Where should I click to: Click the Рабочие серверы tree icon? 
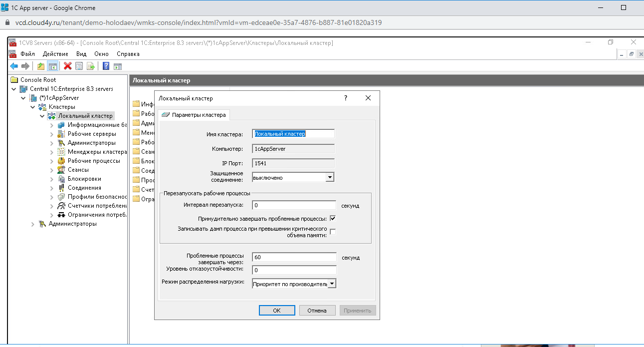pos(61,134)
